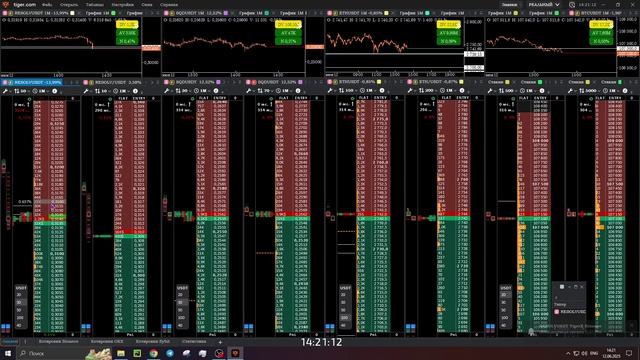The height and width of the screenshot is (360, 640).
Task: Select volume preset 20 in RESOLVUSDT -13,99% panel
Action: pyautogui.click(x=20, y=295)
